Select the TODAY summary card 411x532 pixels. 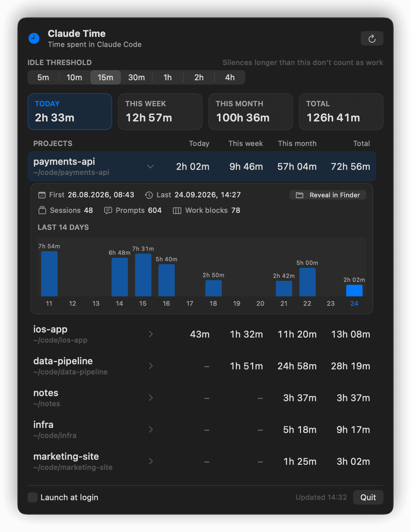coord(70,112)
